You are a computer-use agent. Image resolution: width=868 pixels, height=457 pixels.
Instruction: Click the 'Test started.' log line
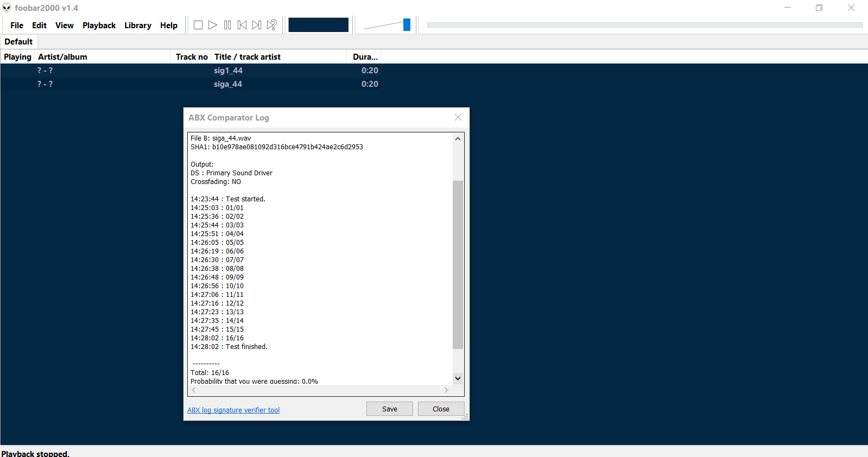point(228,199)
